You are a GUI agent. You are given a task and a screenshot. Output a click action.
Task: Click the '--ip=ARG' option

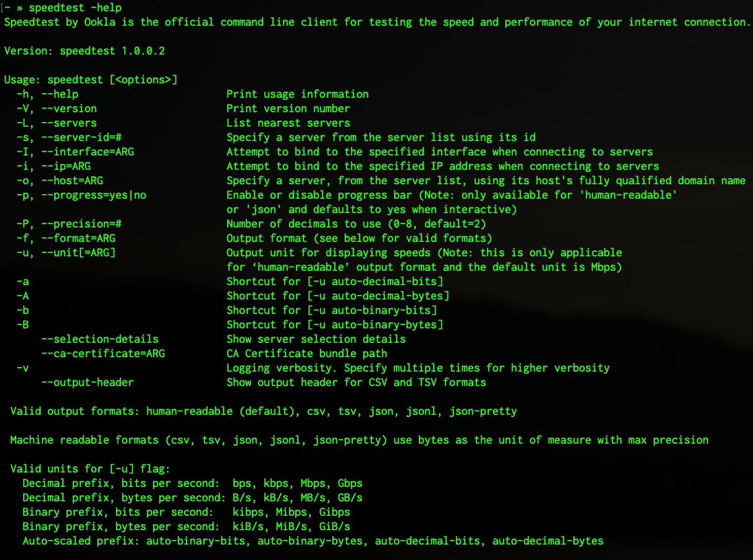(x=66, y=166)
